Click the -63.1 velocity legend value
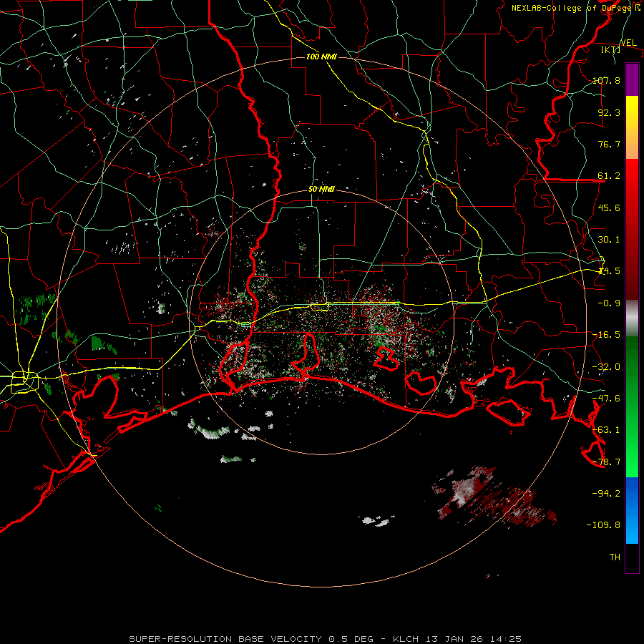The width and height of the screenshot is (644, 644). click(x=606, y=430)
